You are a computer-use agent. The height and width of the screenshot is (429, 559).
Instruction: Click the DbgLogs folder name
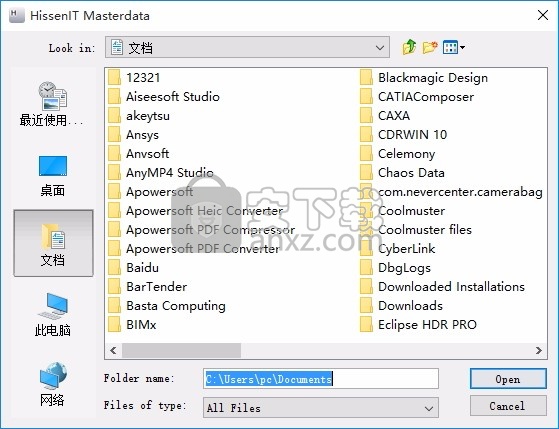[404, 268]
